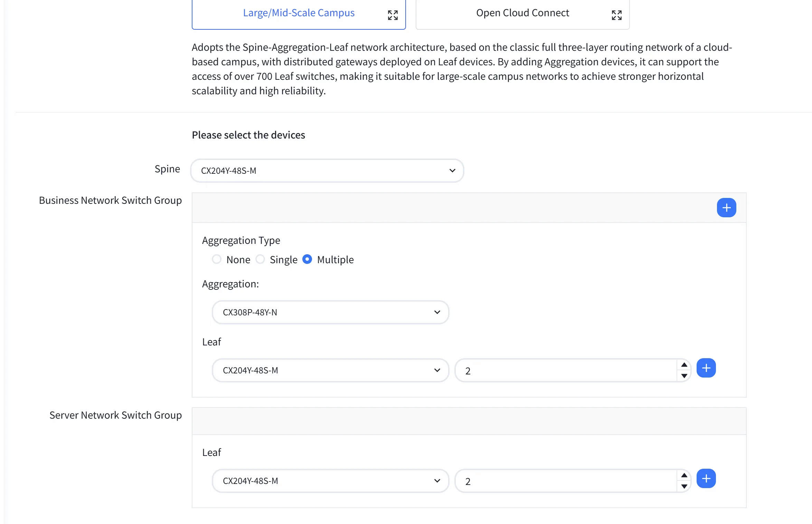812x524 pixels.
Task: Focus the Server Network Leaf quantity field
Action: [x=566, y=481]
